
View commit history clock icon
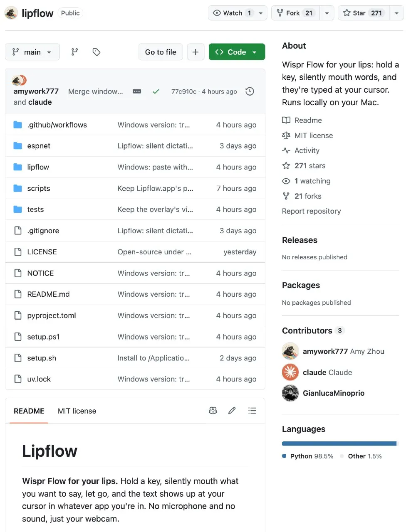coord(250,91)
